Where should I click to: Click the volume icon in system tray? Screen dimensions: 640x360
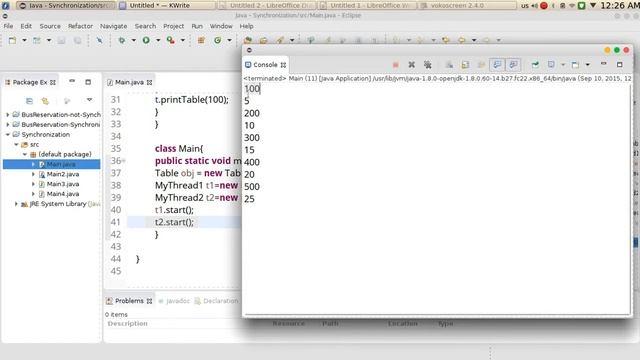coord(535,6)
